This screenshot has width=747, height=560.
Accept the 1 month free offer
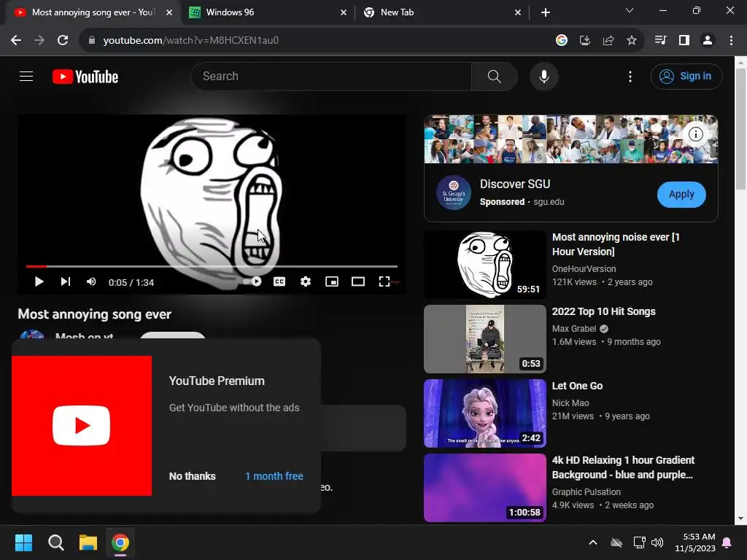274,476
